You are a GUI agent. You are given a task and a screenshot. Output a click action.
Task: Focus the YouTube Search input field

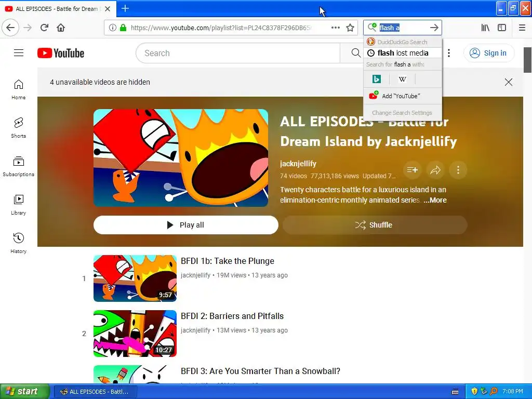click(x=237, y=53)
